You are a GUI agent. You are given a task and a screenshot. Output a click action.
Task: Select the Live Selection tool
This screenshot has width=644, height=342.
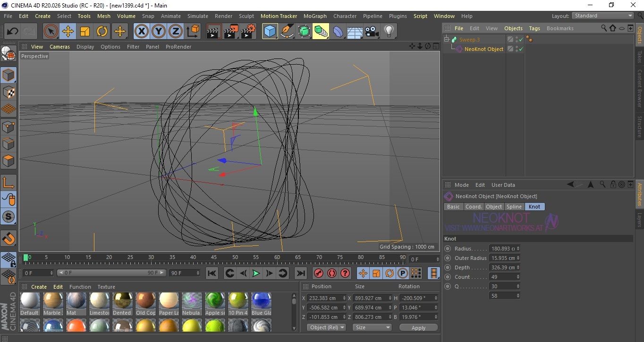click(51, 32)
